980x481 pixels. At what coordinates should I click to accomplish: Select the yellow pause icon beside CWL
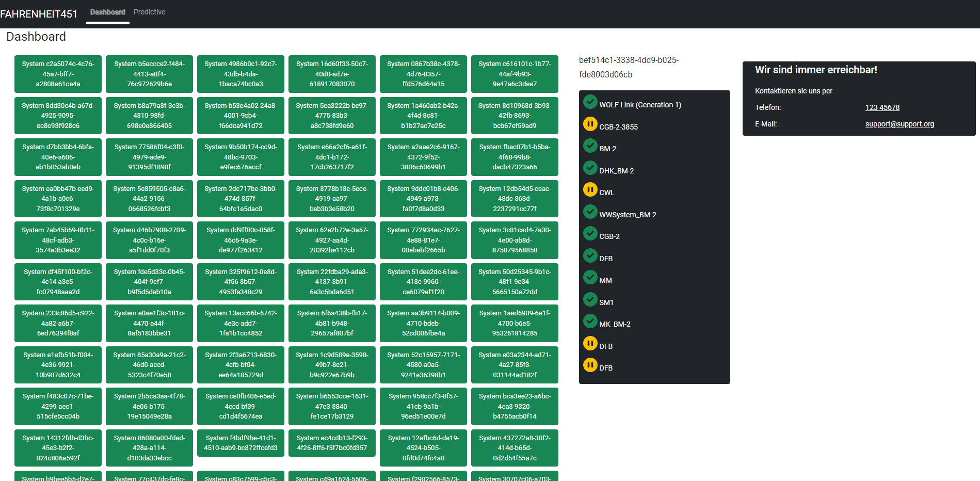click(x=590, y=189)
